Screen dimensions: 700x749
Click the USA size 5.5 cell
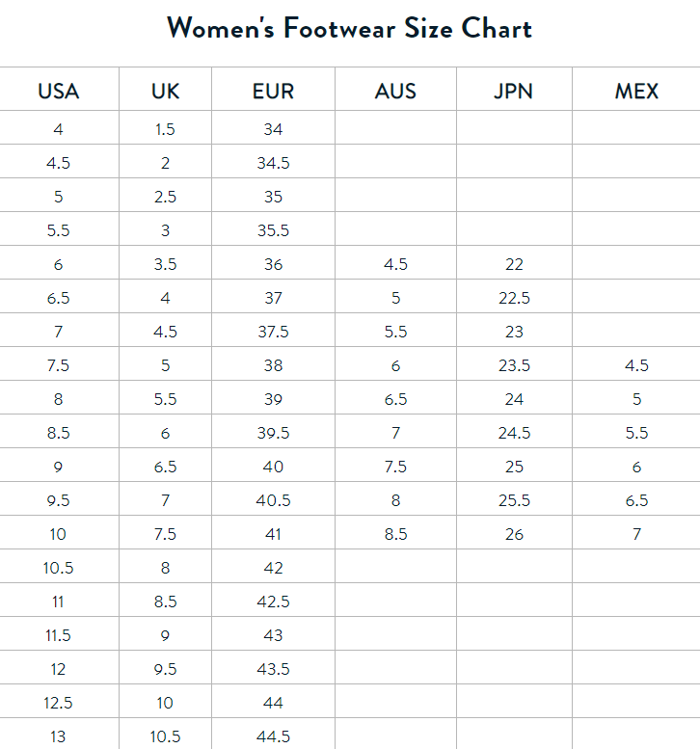[59, 230]
